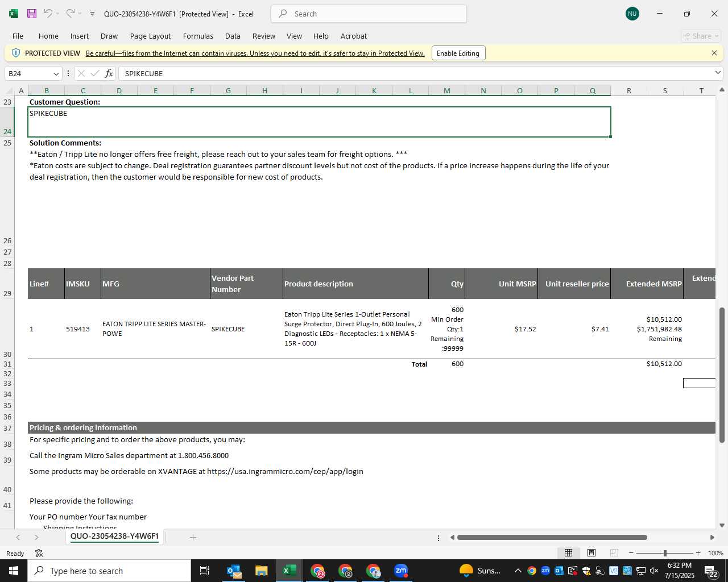Open the NU account profile icon
The height and width of the screenshot is (582, 728).
(632, 14)
